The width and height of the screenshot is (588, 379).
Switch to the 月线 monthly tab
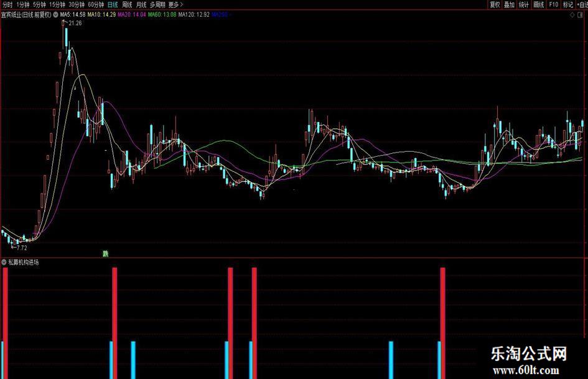tap(141, 4)
